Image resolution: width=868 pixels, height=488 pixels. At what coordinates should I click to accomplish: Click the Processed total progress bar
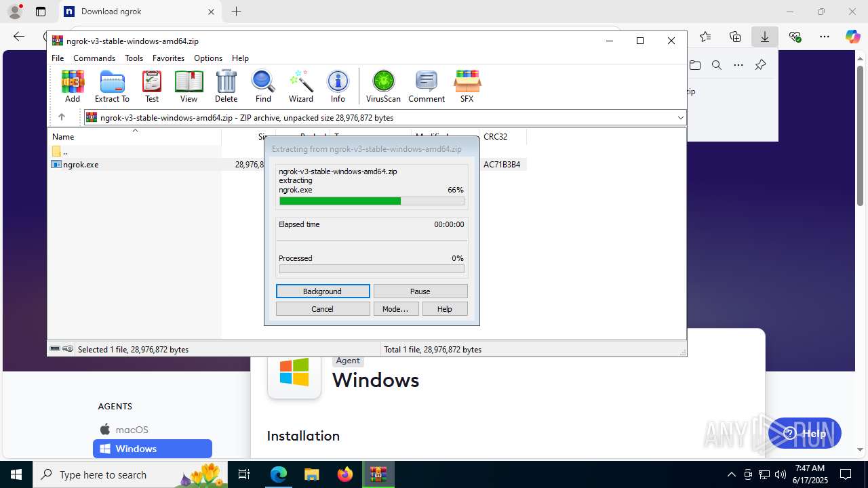click(372, 269)
